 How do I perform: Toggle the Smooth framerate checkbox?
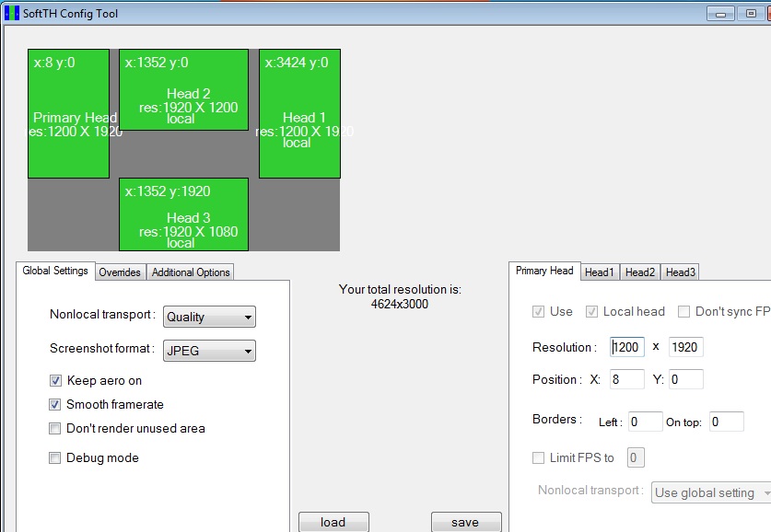click(54, 404)
